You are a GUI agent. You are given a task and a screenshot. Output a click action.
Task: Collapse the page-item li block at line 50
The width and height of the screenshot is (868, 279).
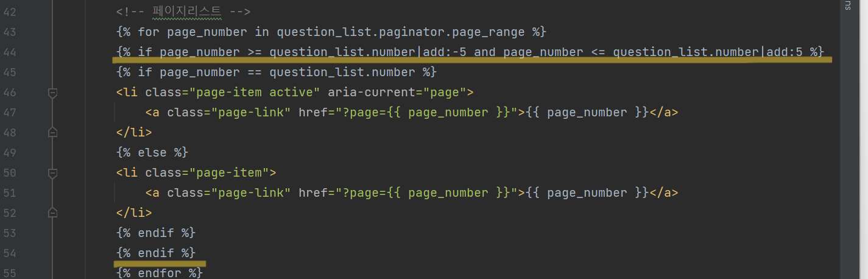click(52, 173)
